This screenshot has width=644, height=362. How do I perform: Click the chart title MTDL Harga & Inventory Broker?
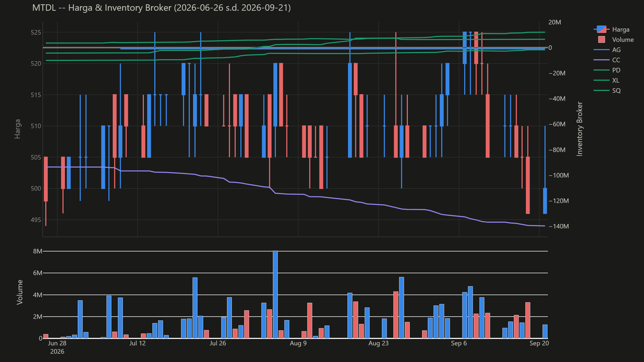pos(161,8)
